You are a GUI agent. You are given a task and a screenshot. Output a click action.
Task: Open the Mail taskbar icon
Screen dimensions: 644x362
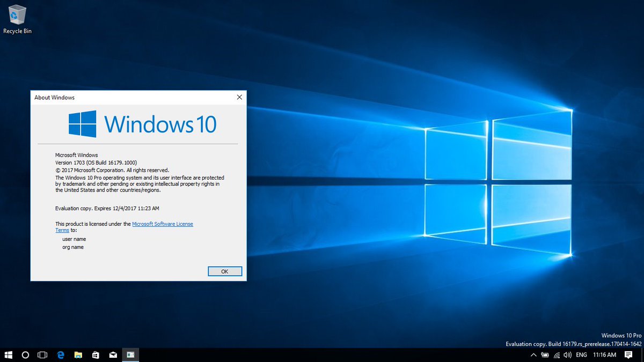click(113, 355)
